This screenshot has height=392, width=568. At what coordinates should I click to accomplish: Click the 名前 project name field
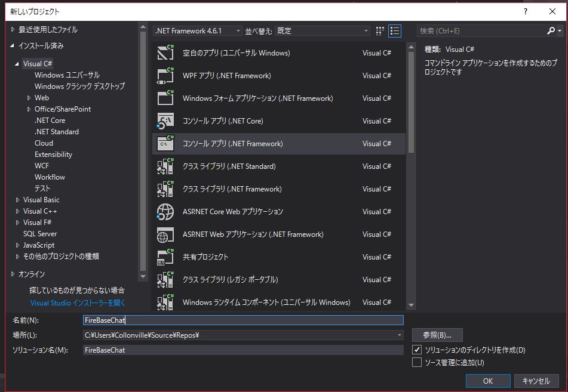coord(243,320)
